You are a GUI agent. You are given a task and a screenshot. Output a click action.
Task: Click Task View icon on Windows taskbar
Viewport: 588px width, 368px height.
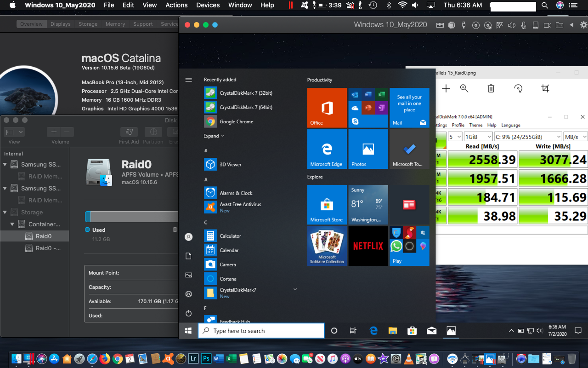click(x=353, y=330)
